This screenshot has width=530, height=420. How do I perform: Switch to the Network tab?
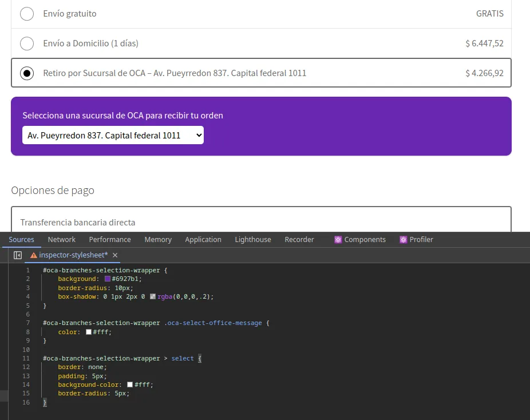[x=61, y=239]
